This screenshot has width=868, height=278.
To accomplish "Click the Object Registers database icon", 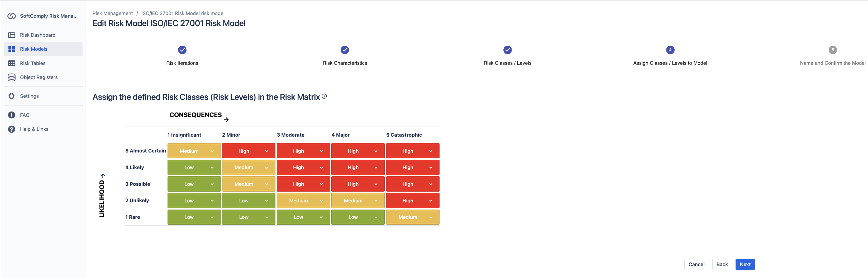I will click(11, 77).
